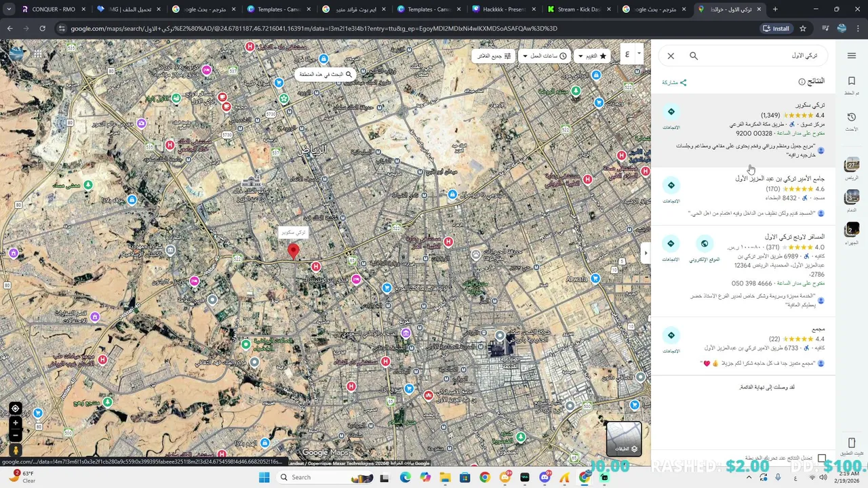Zoom in the map with plus button
Image resolution: width=868 pixels, height=488 pixels.
(x=15, y=423)
